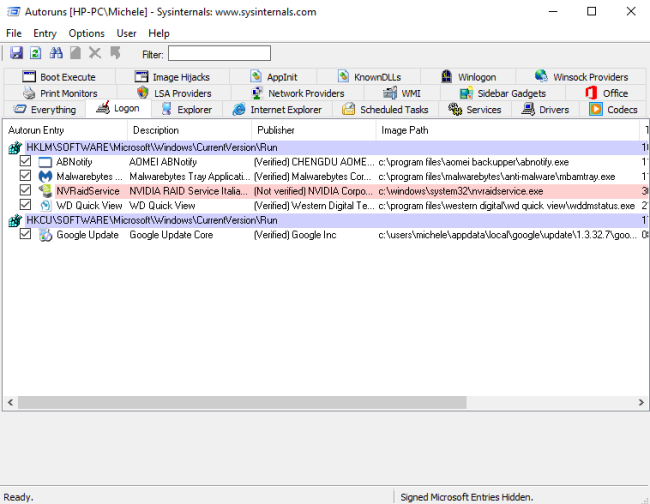Viewport: 650px width, 504px height.
Task: Switch to the Scheduled Tasks tab
Action: pos(385,109)
